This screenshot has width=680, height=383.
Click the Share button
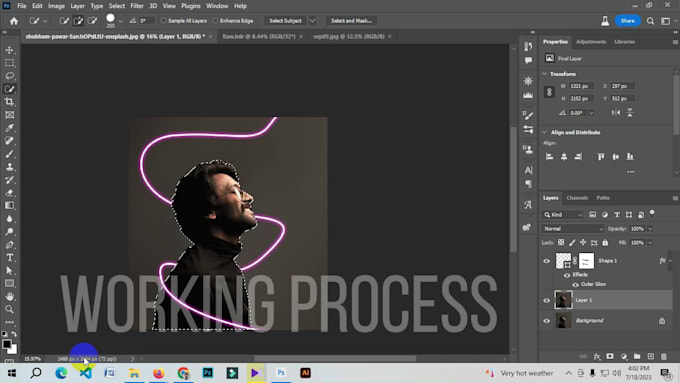pyautogui.click(x=627, y=21)
